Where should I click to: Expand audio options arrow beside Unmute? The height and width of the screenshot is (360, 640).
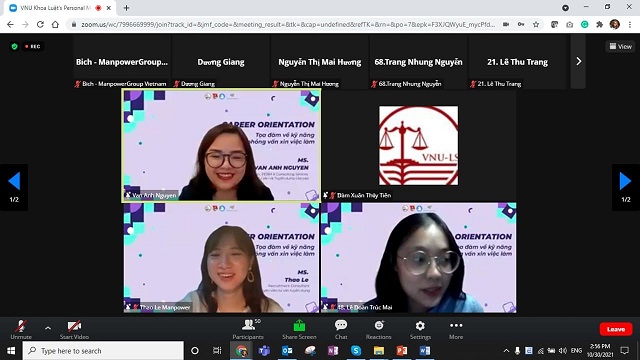[48, 328]
